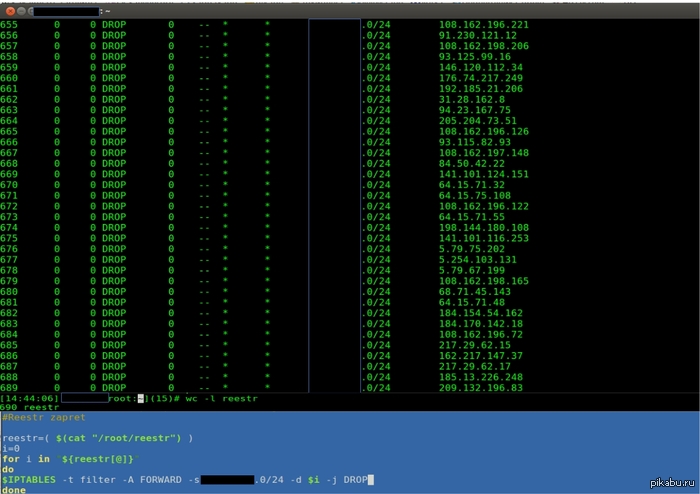The height and width of the screenshot is (494, 700).
Task: Click IP address 108.162.196.221 in row 655
Action: (483, 24)
